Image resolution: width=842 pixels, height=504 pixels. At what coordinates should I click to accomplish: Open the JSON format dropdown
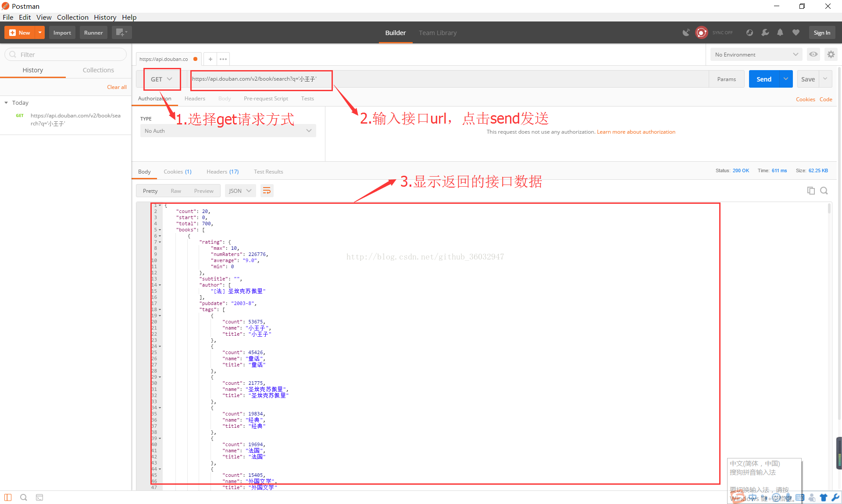pyautogui.click(x=240, y=191)
